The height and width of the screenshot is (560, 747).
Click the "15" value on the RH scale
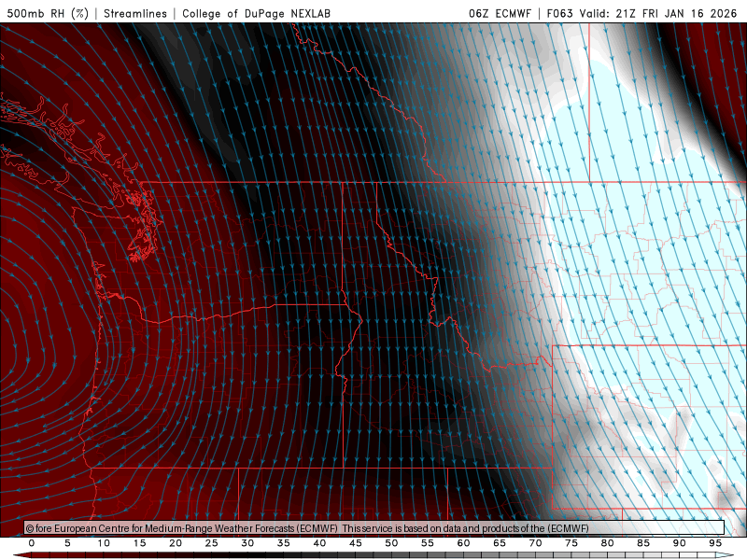click(139, 543)
